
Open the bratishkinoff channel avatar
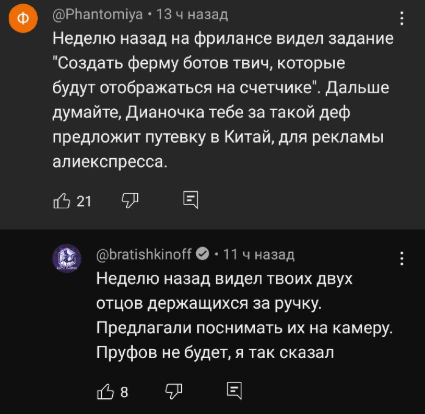click(67, 259)
